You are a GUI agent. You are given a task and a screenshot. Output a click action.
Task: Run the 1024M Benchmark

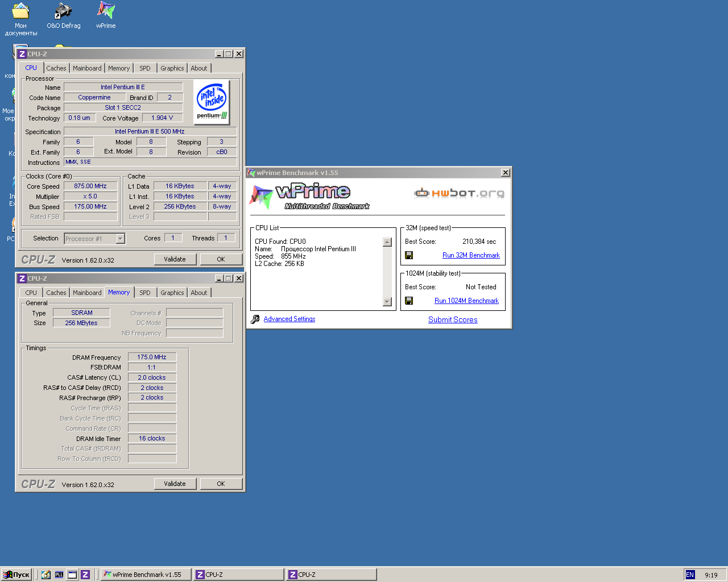[466, 301]
